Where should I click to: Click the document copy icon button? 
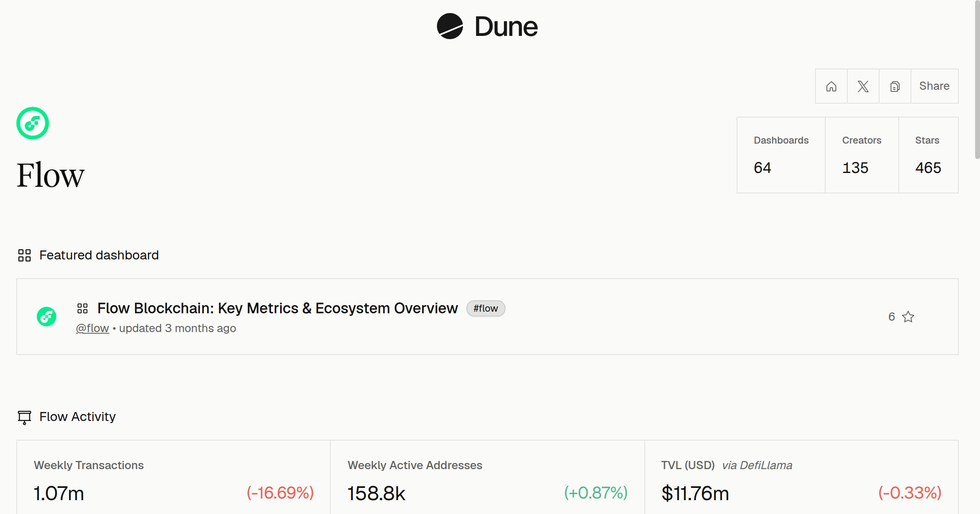(895, 86)
